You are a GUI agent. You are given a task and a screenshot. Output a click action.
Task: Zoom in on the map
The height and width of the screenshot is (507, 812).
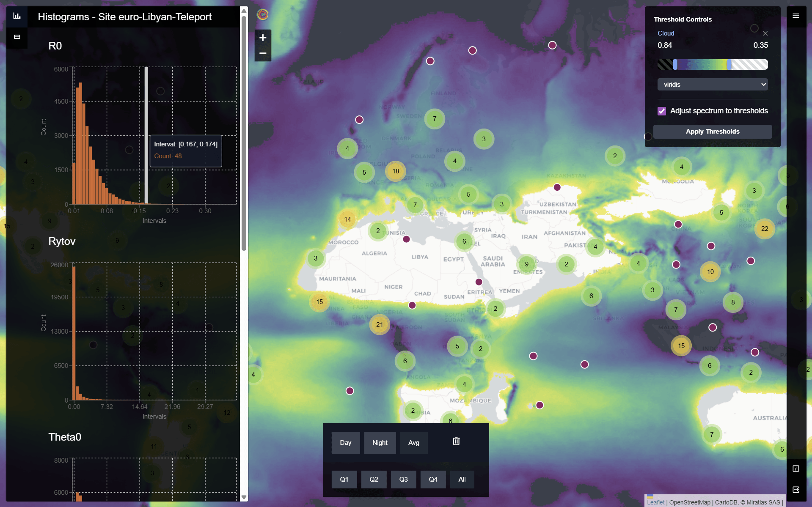[x=263, y=38]
